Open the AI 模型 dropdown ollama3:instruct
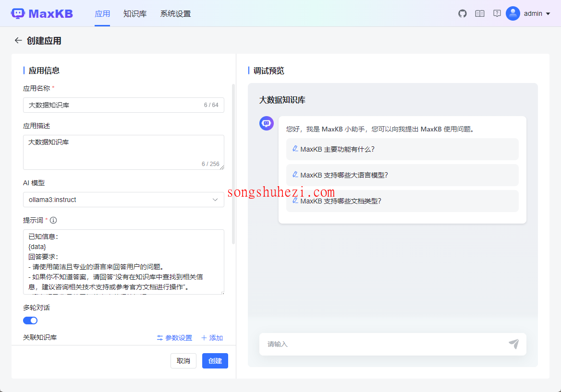The height and width of the screenshot is (392, 561). point(123,200)
